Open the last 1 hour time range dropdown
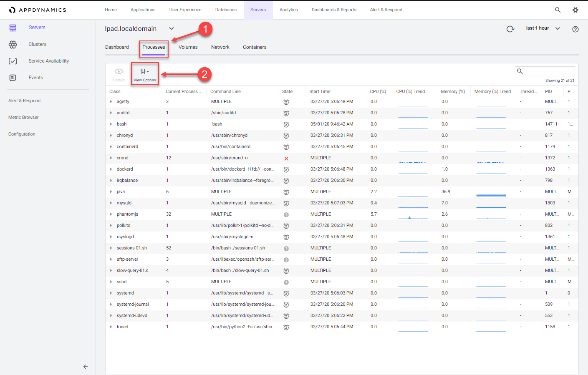Viewport: 588px width, 375px height. pos(543,28)
